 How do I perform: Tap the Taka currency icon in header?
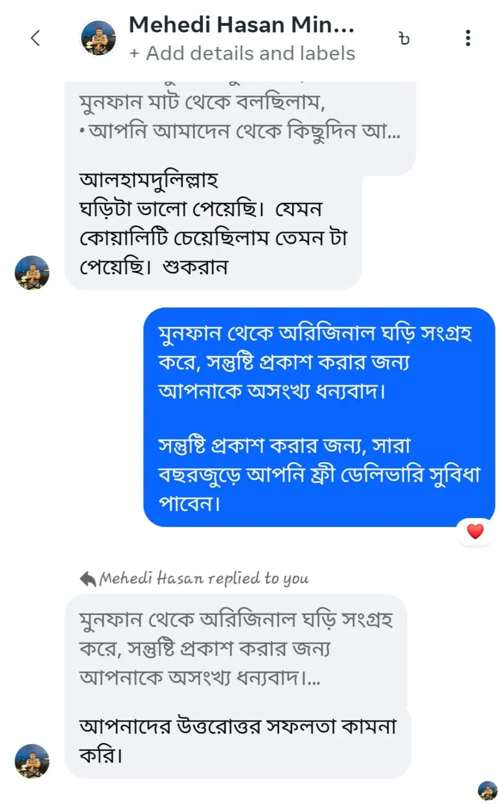pyautogui.click(x=404, y=39)
